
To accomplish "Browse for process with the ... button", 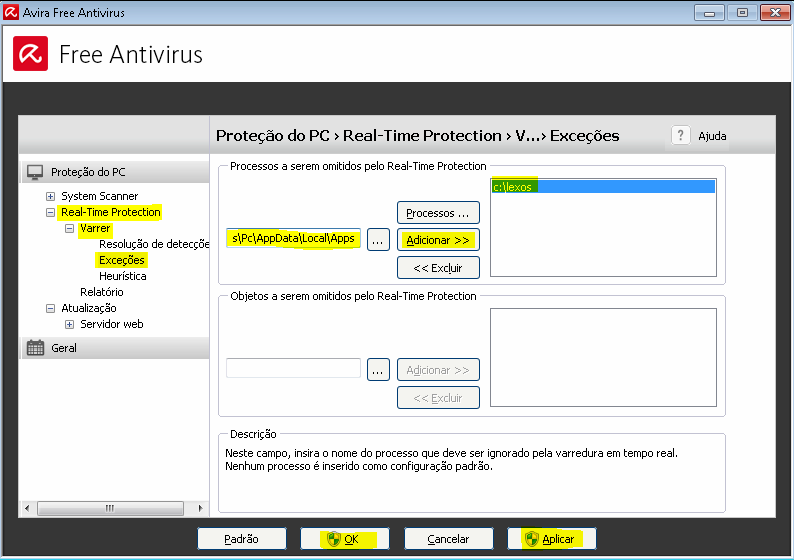I will pos(378,240).
